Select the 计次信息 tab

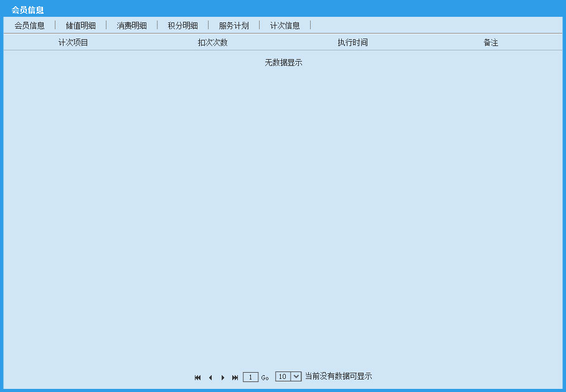(285, 26)
